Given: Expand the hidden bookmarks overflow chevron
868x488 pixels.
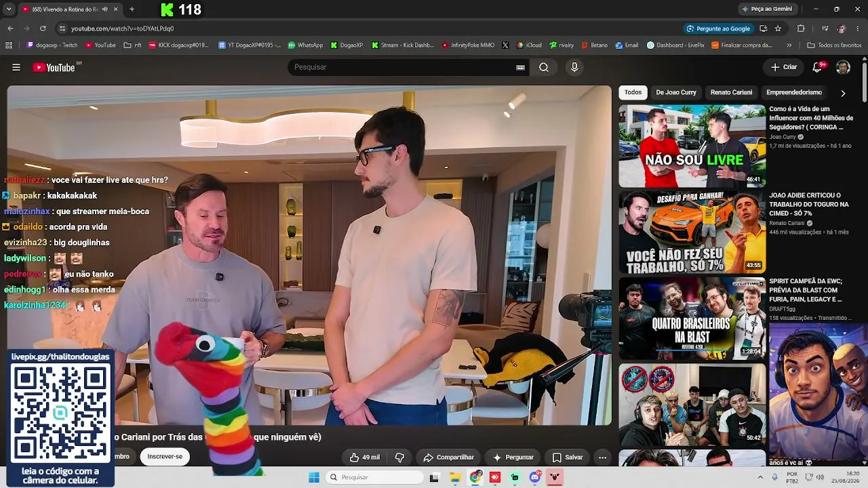Looking at the screenshot, I should point(789,45).
